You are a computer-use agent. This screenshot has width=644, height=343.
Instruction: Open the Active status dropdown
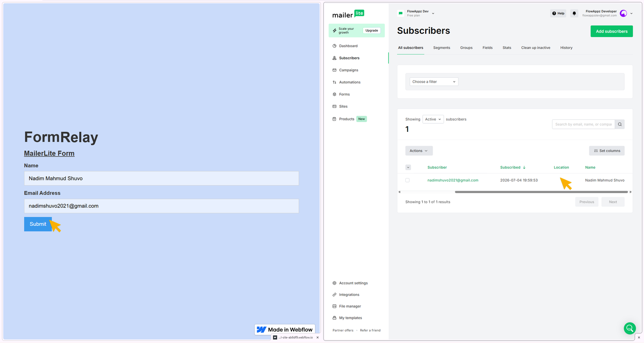(433, 119)
